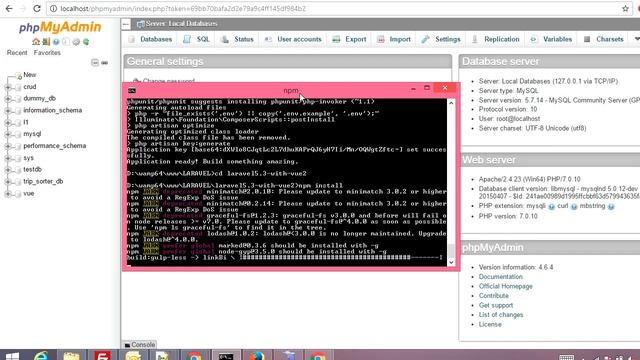Image resolution: width=640 pixels, height=360 pixels.
Task: Expand the performance_schema database node
Action: (x=8, y=146)
